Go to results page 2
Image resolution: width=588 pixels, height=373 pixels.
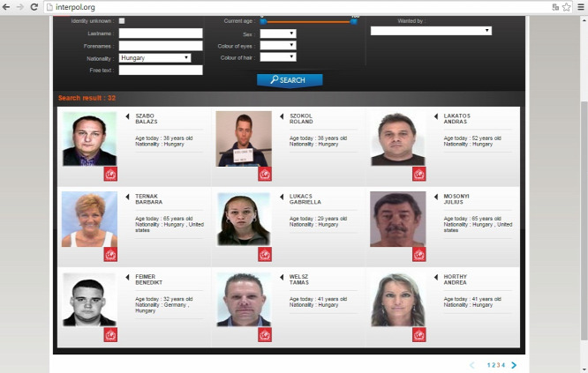(494, 365)
